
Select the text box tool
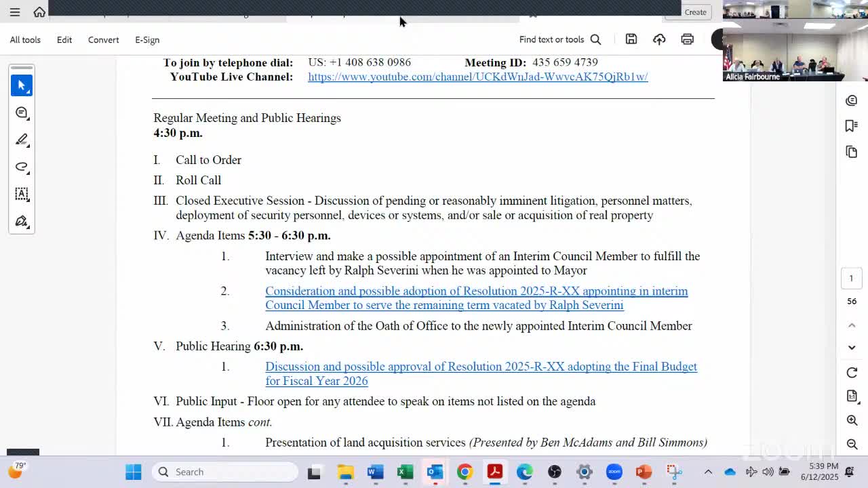coord(22,194)
